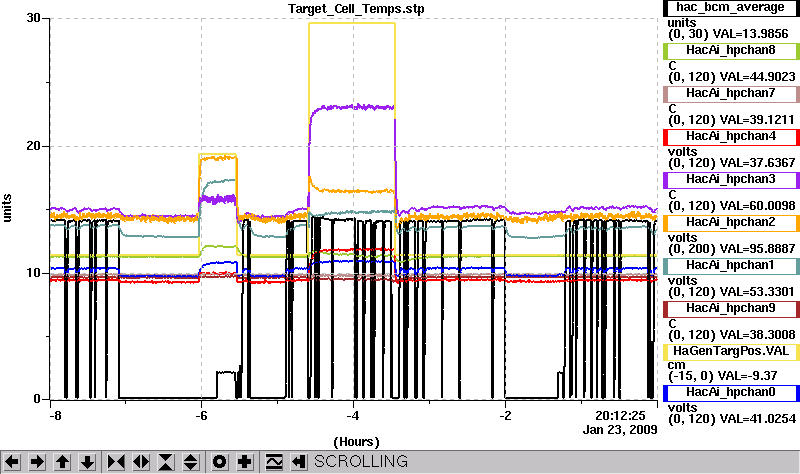This screenshot has width=800, height=474.
Task: Select the HacAi_hpchan9 legend entry
Action: (x=731, y=309)
